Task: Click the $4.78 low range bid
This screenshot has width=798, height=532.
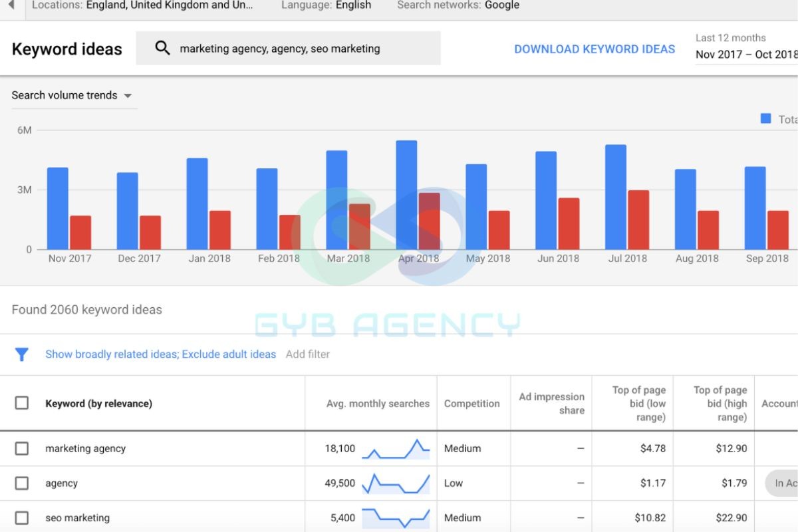Action: click(653, 448)
